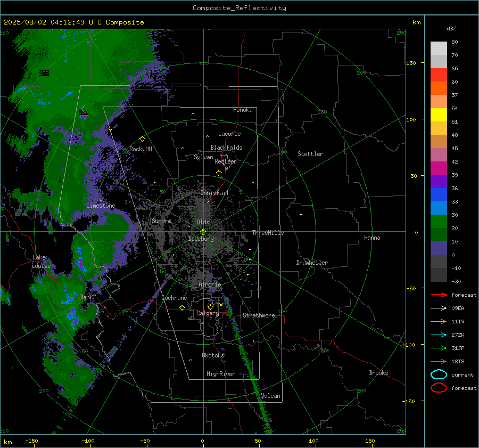
Task: Click the Stettler city label
Action: pos(310,154)
